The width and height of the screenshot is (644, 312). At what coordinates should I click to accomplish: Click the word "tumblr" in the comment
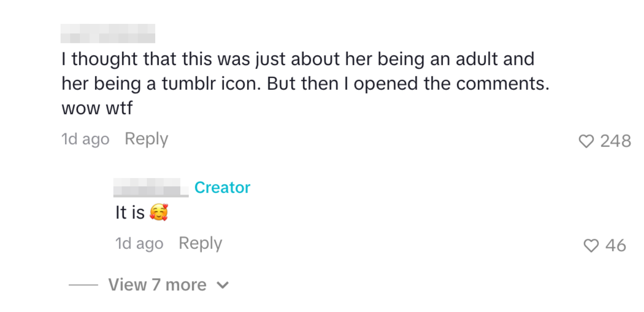[189, 84]
